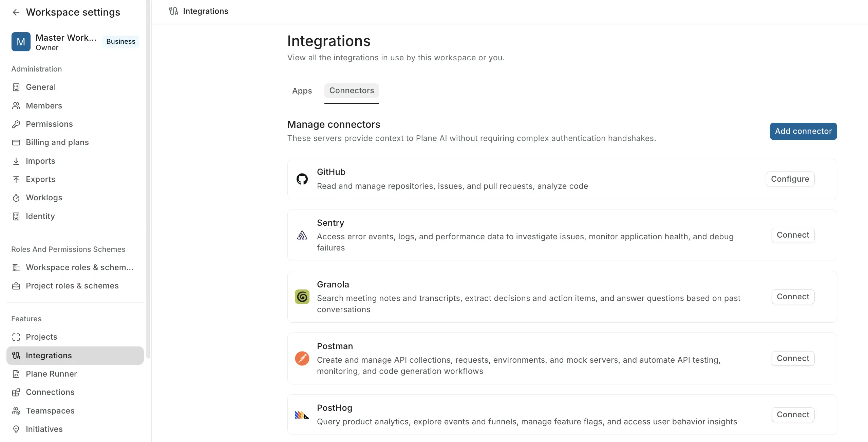
Task: Open Workspace roles & schemes
Action: coord(75,267)
